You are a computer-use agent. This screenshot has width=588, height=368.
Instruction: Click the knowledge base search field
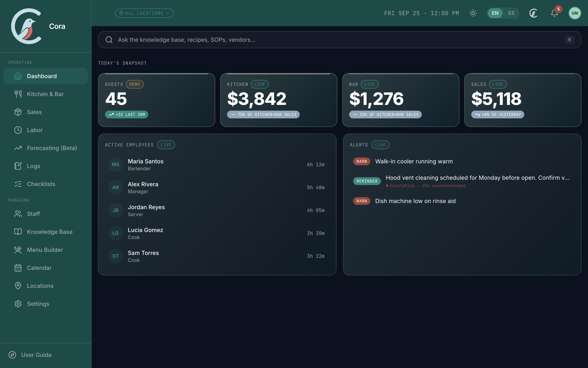(x=339, y=40)
